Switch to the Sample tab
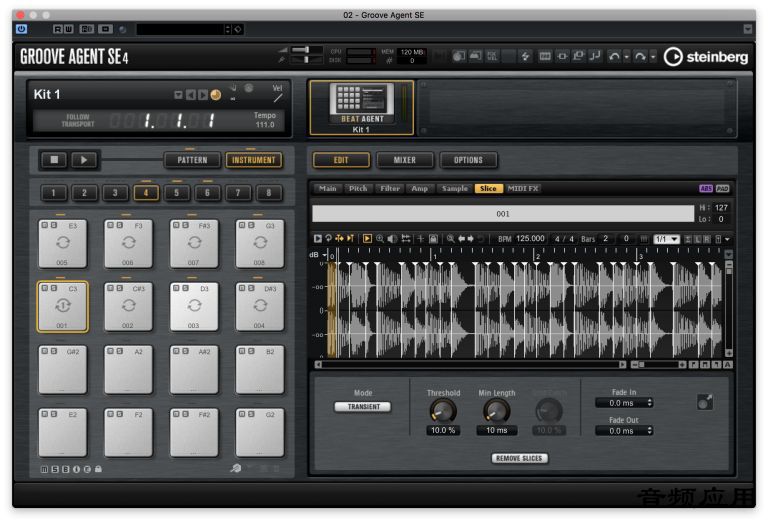The image size is (768, 523). coord(455,189)
